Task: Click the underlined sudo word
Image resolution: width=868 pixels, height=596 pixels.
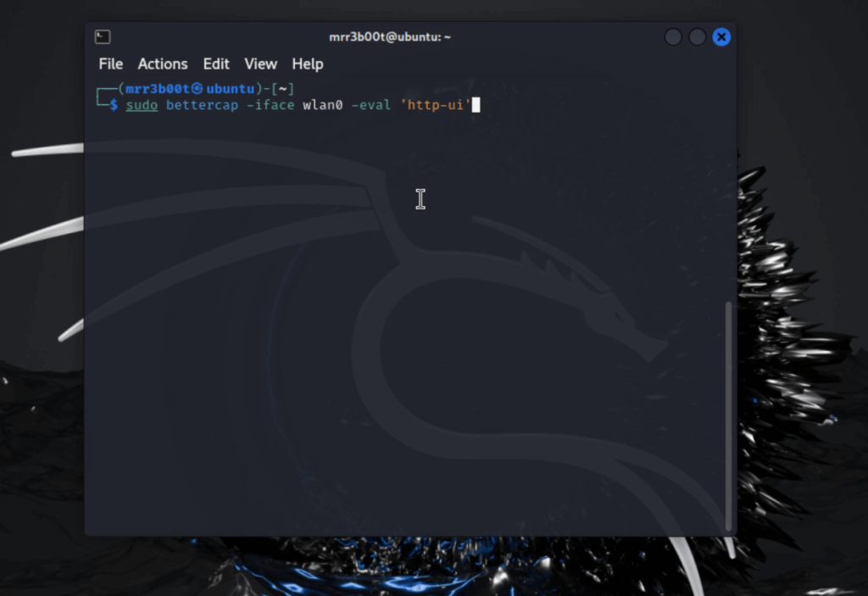Action: tap(142, 105)
